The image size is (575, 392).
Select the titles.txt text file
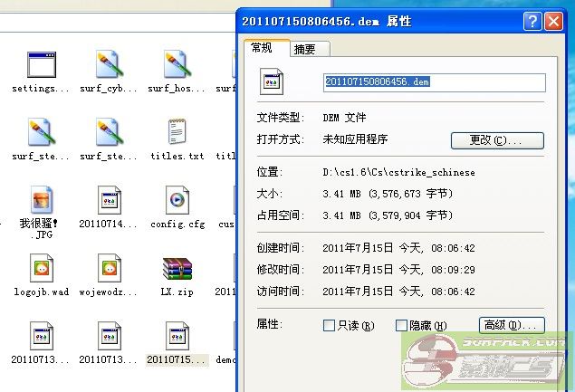coord(177,133)
